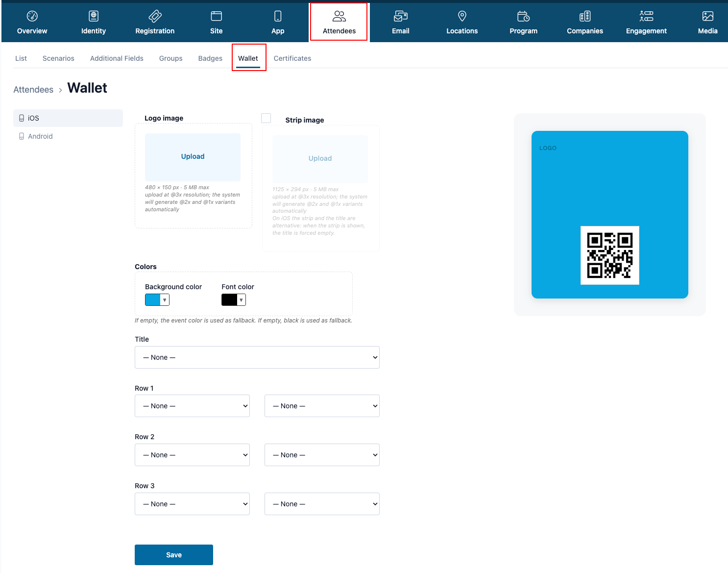The image size is (728, 573).
Task: Click the Identity passport icon
Action: click(94, 16)
